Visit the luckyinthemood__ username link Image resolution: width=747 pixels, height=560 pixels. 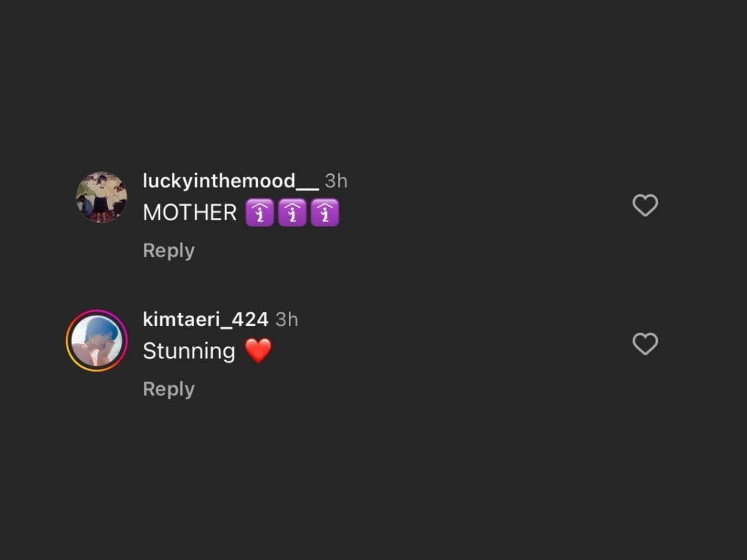(x=230, y=181)
